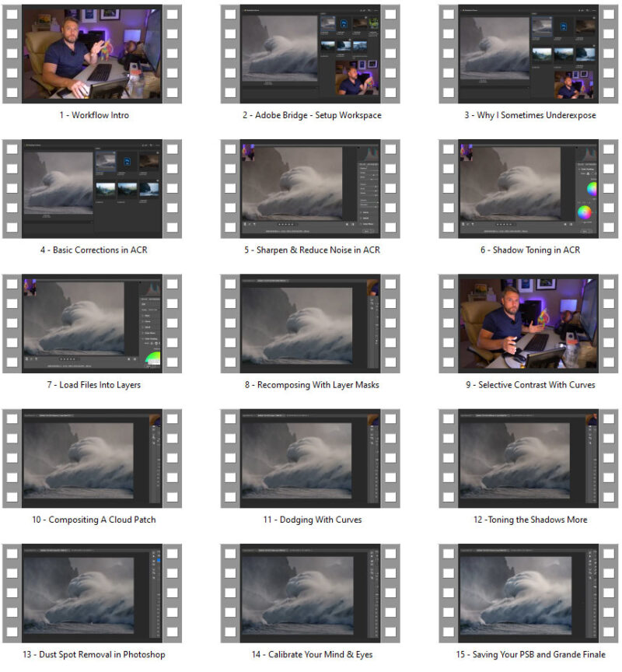Open the 'Basic Corrections in ACR' video thumbnail

(x=93, y=188)
